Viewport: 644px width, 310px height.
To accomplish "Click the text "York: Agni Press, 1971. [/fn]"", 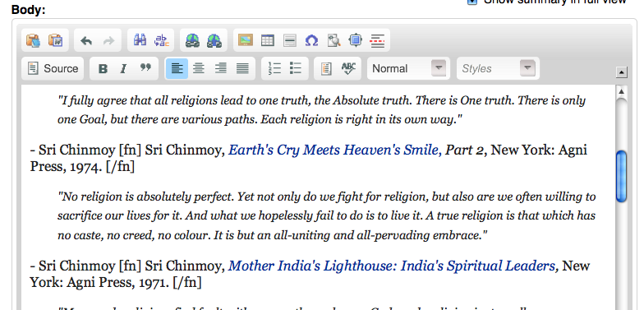I will pyautogui.click(x=116, y=283).
